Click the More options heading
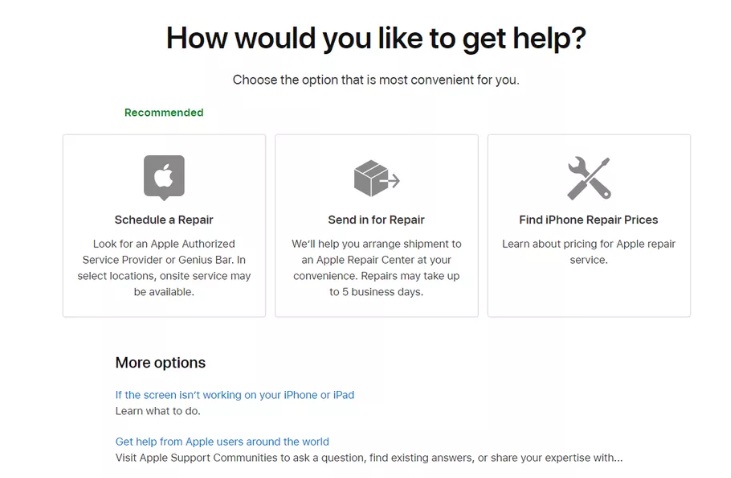This screenshot has height=478, width=731. [x=160, y=363]
